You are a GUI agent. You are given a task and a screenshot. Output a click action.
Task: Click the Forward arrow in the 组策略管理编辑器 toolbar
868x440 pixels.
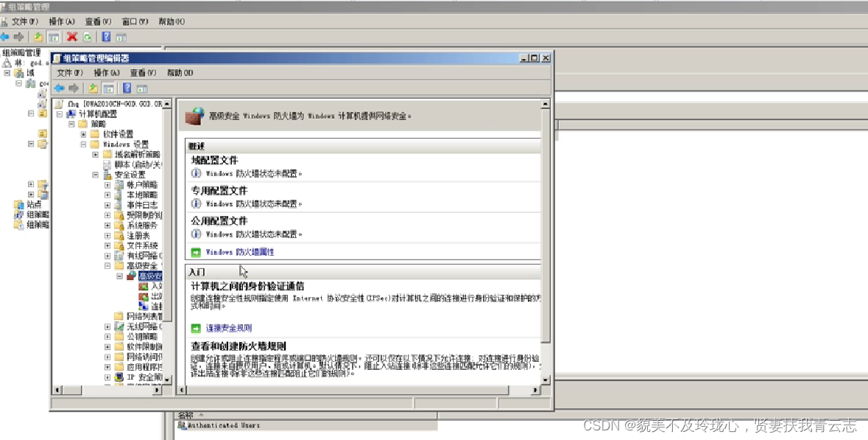click(x=74, y=88)
